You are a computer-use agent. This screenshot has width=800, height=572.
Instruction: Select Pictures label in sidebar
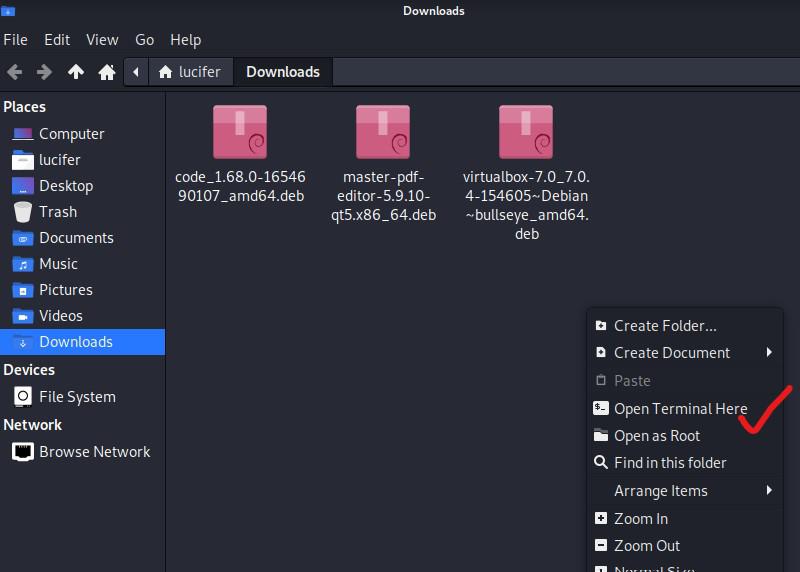pyautogui.click(x=66, y=290)
